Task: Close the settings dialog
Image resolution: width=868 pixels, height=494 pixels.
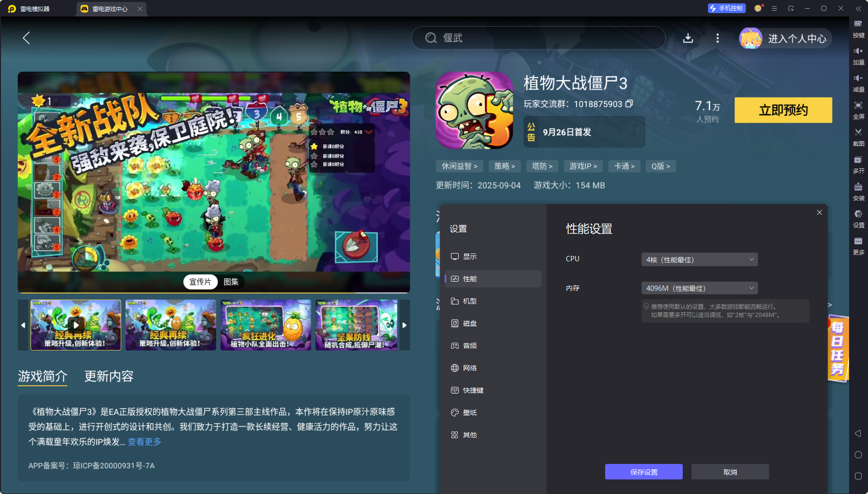Action: pyautogui.click(x=819, y=212)
